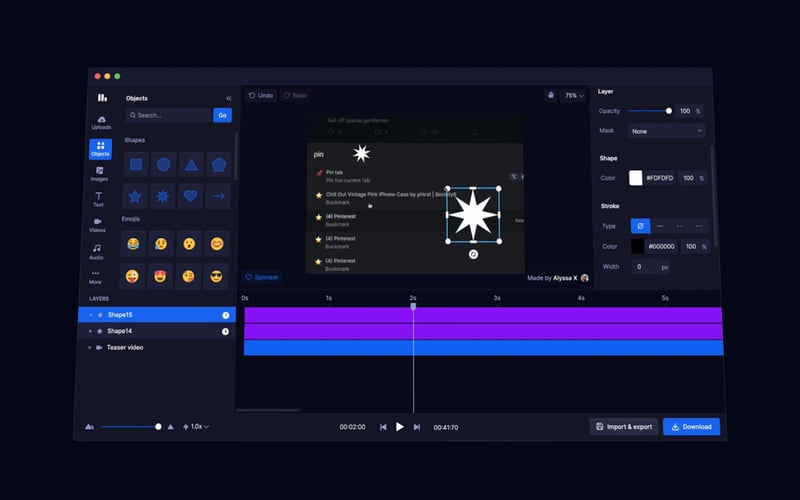800x500 pixels.
Task: Expand the Shape14 layer
Action: click(x=90, y=332)
